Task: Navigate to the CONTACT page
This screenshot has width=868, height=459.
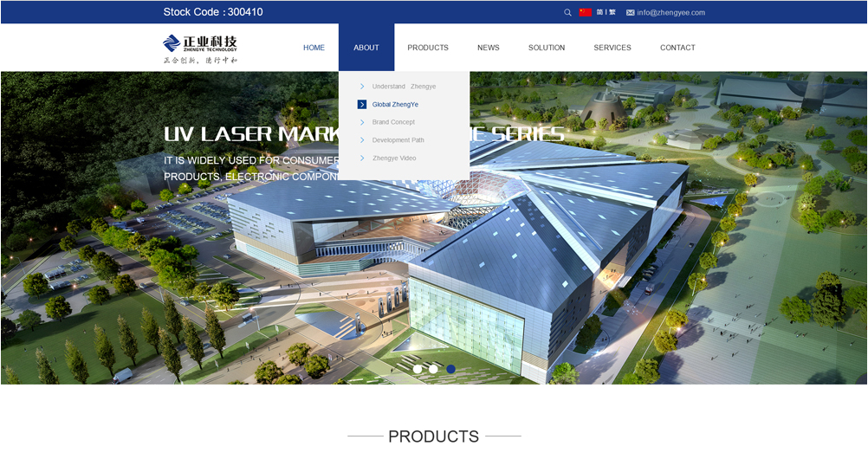Action: point(677,48)
